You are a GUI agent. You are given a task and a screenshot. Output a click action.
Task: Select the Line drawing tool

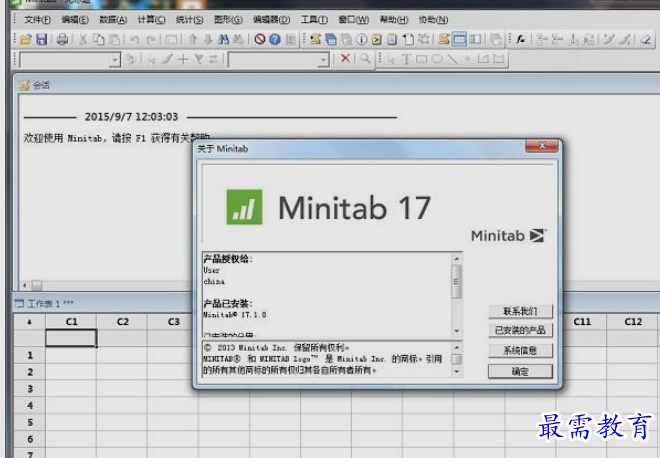[452, 59]
